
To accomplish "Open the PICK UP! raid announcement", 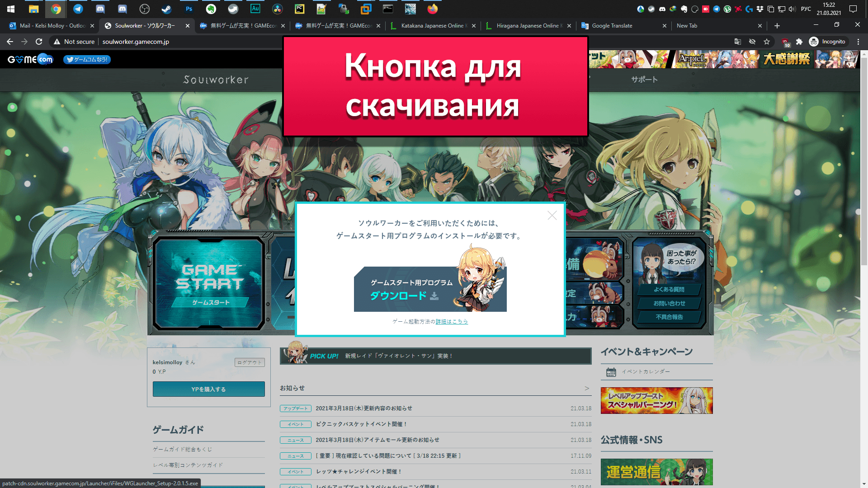I will pos(436,356).
